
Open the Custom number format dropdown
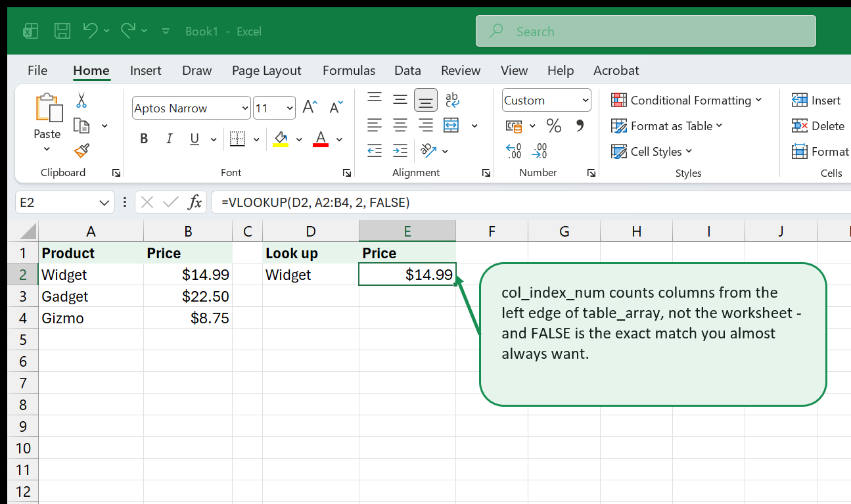click(585, 101)
